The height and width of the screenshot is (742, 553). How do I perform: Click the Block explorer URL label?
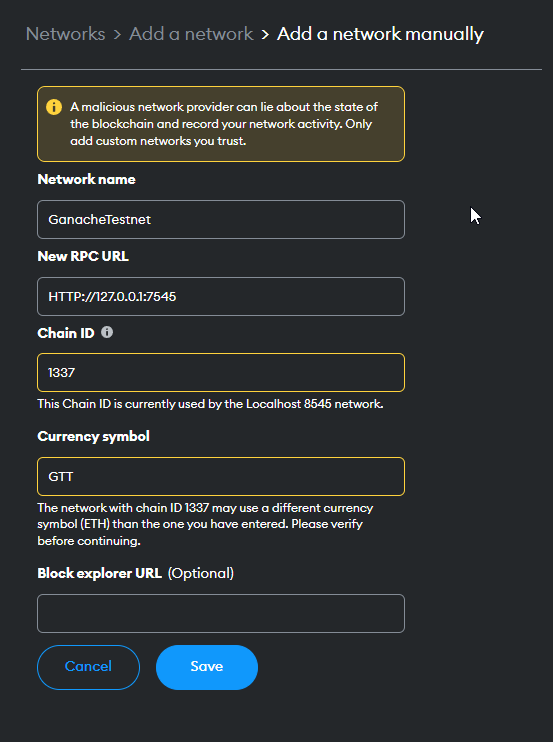tap(99, 573)
